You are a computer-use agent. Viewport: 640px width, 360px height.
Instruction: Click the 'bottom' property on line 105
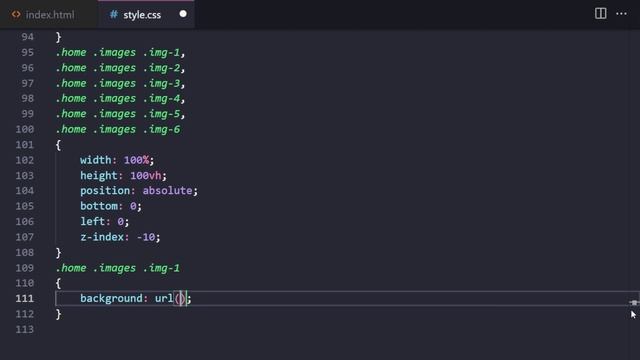tap(99, 206)
